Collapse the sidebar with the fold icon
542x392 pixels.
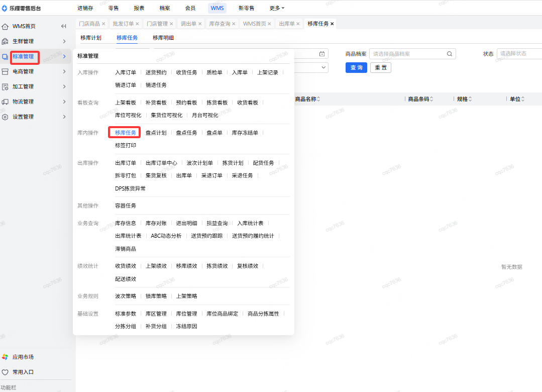(64, 26)
